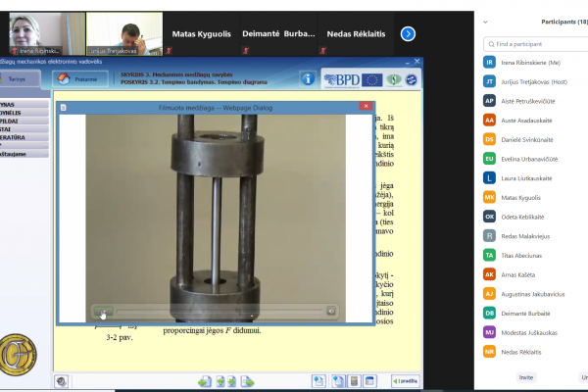Click the DS avatar icon for Danielė Svinkūnaitė
The width and height of the screenshot is (588, 392).
[x=489, y=139]
